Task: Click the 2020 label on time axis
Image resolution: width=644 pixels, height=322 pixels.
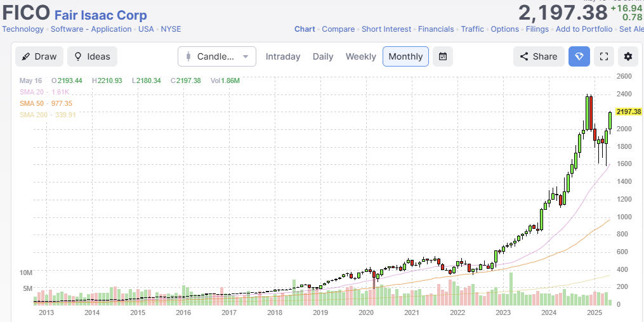Action: pos(365,313)
